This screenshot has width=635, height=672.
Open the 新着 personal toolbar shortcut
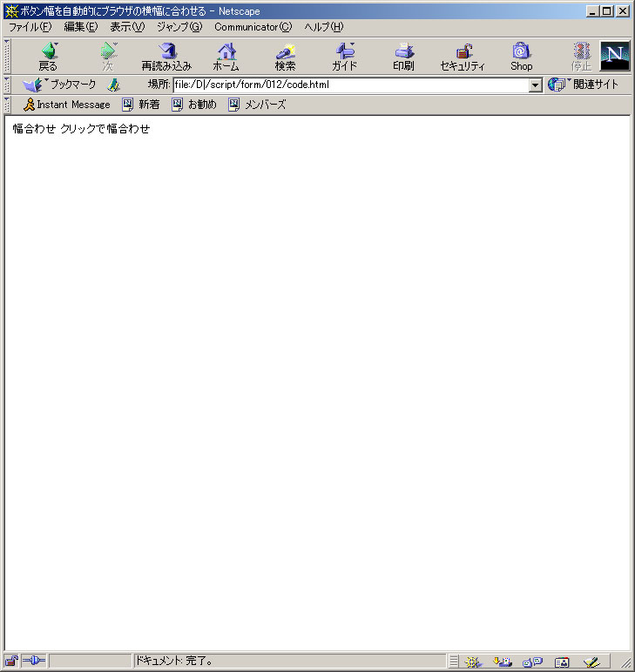(141, 105)
